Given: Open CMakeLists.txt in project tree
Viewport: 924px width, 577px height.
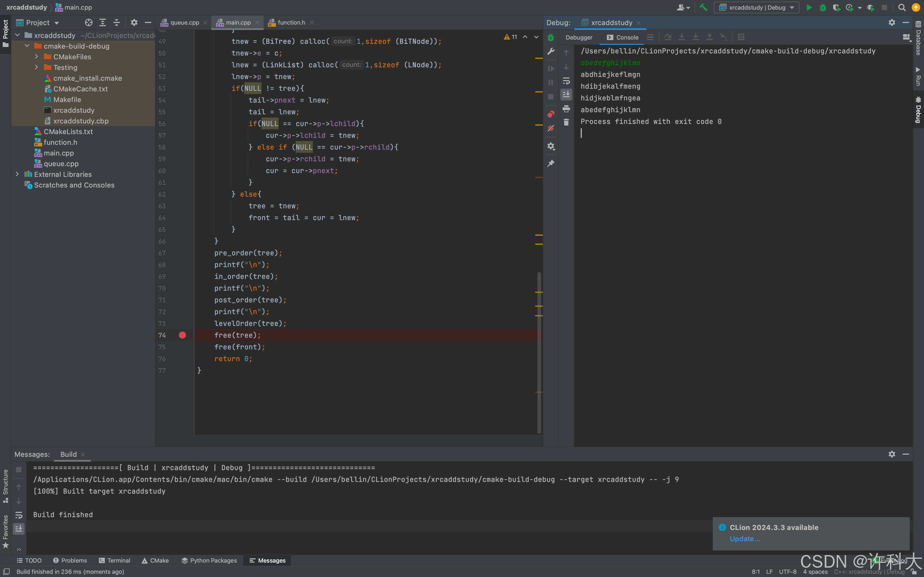Looking at the screenshot, I should coord(68,131).
